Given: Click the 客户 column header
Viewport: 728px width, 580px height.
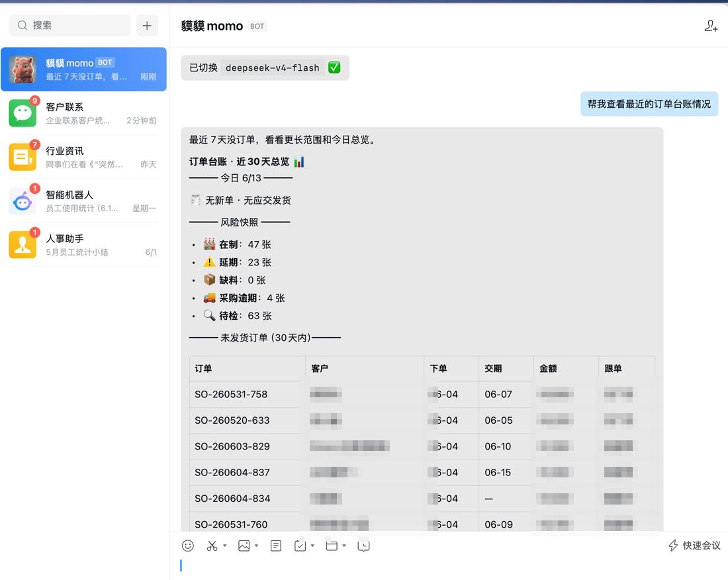Looking at the screenshot, I should (320, 368).
